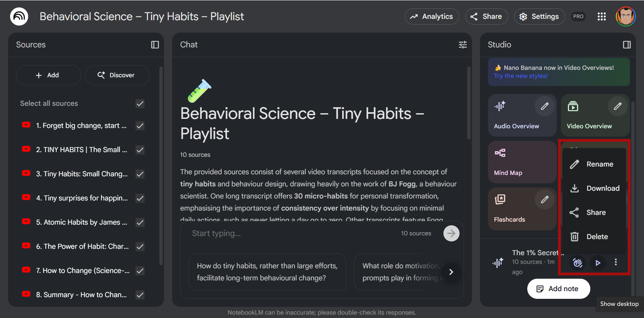
Task: Toggle Select all sources checkbox
Action: pyautogui.click(x=140, y=104)
